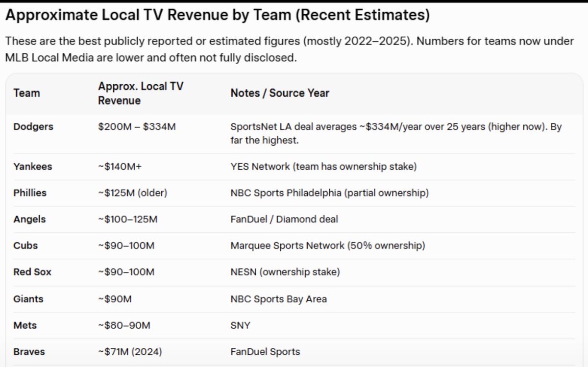The height and width of the screenshot is (367, 588).
Task: Click the 'FanDuel / Diamond deal' note
Action: (284, 220)
